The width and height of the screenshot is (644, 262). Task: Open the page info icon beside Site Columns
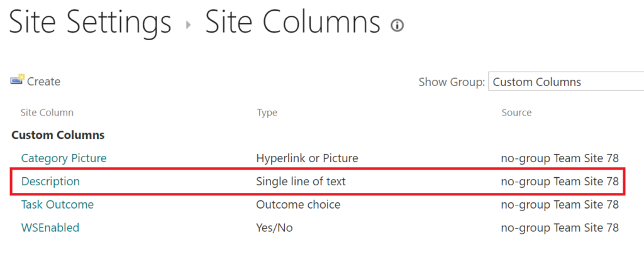[x=397, y=25]
